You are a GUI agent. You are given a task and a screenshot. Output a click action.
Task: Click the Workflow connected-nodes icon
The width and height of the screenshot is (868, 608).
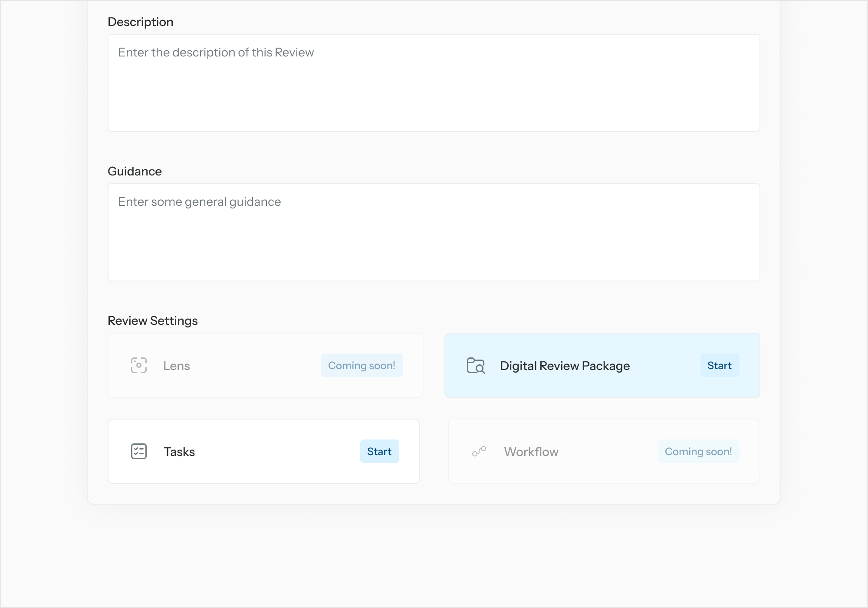coord(479,451)
